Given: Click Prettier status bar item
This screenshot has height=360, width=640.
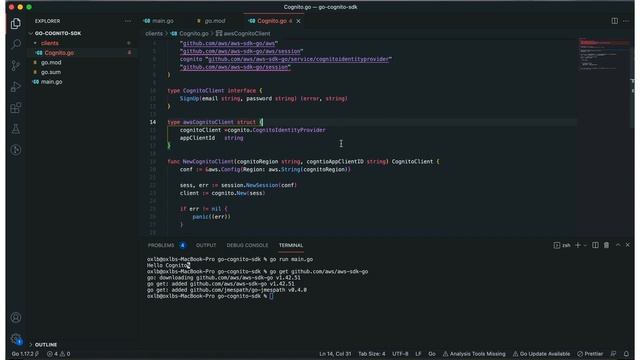Looking at the screenshot, I should [x=590, y=354].
